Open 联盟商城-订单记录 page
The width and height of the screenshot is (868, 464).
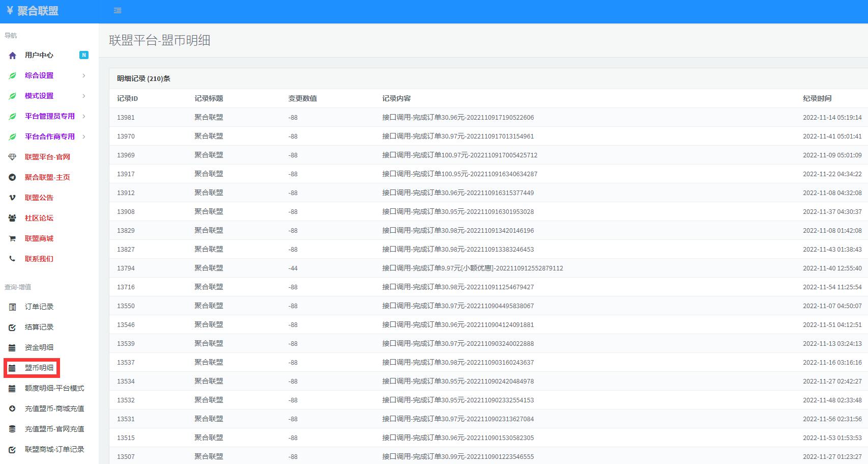tap(54, 449)
